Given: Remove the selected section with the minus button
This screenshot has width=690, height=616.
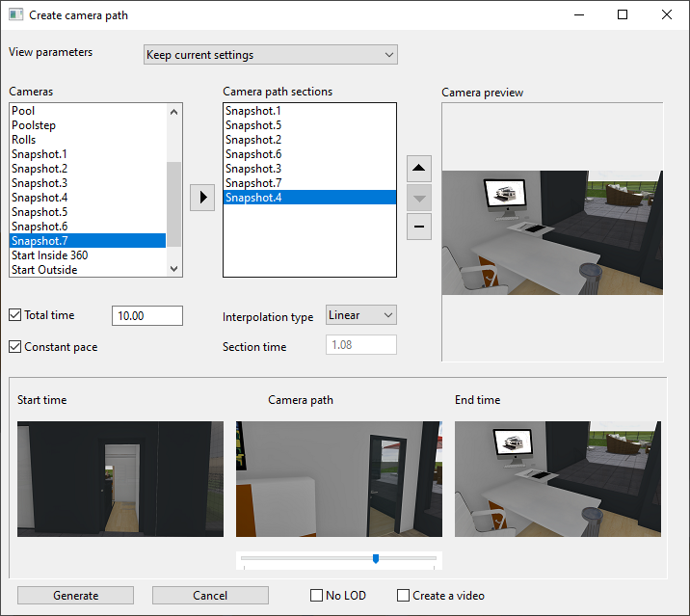Looking at the screenshot, I should (x=419, y=227).
